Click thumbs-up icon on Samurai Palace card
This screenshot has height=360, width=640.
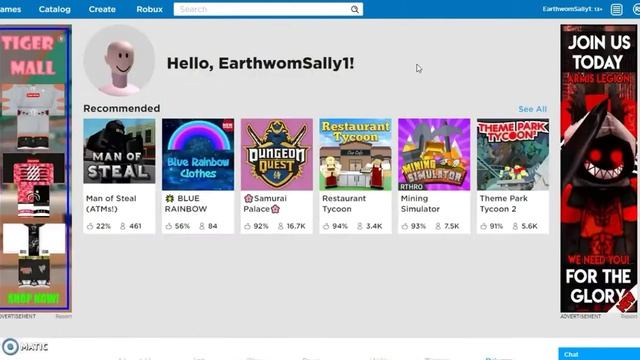coord(247,226)
